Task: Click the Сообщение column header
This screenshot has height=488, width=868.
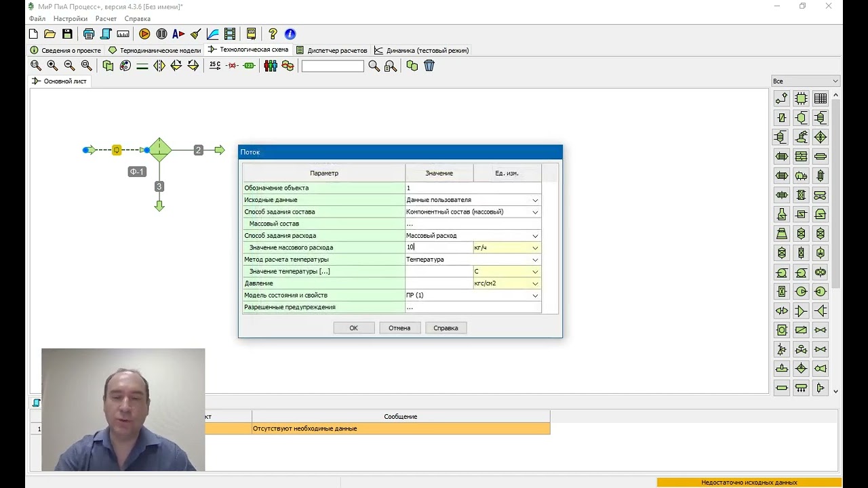Action: click(401, 416)
